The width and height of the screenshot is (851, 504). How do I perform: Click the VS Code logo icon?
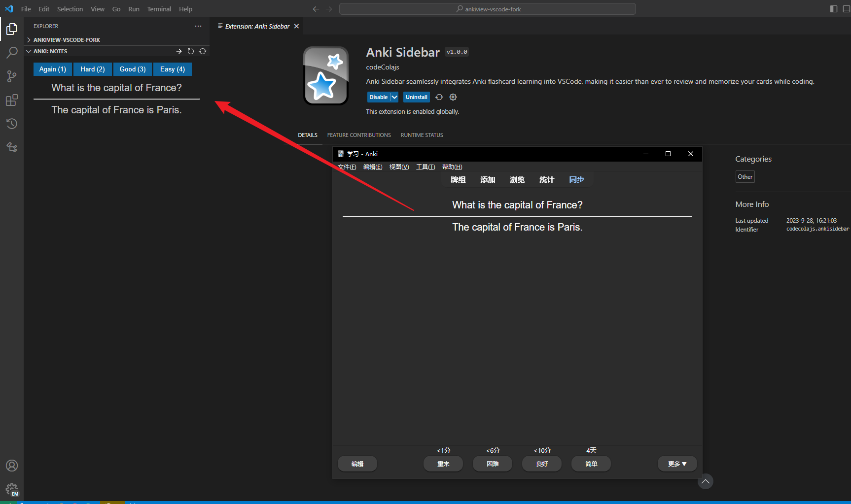click(9, 9)
